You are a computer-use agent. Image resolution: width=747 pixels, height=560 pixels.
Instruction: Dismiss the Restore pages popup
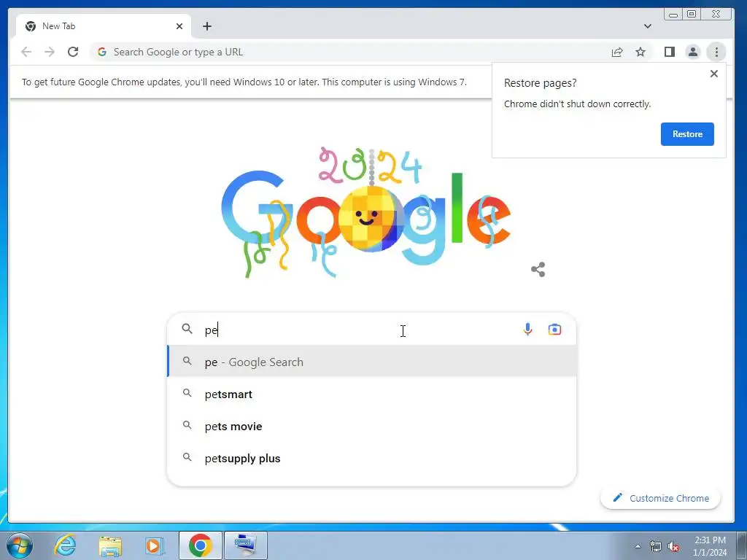coord(713,74)
